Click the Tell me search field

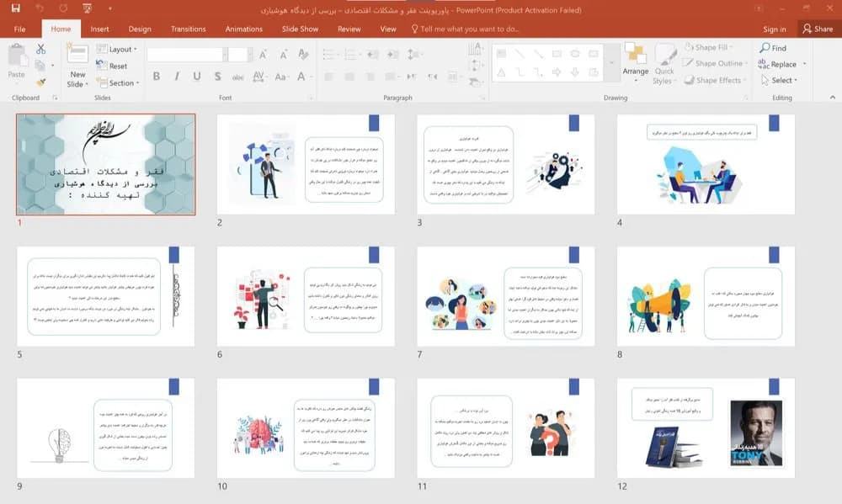(465, 29)
